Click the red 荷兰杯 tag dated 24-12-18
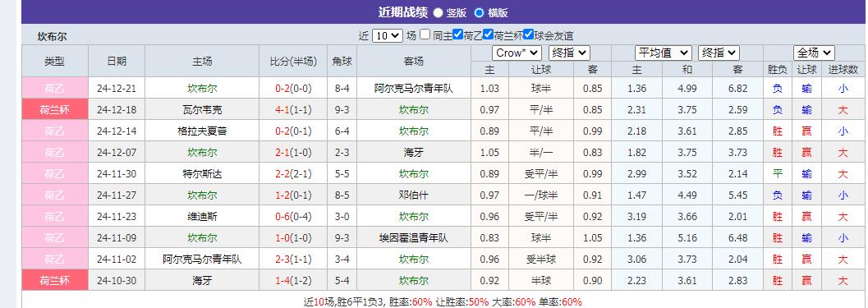 [x=55, y=110]
